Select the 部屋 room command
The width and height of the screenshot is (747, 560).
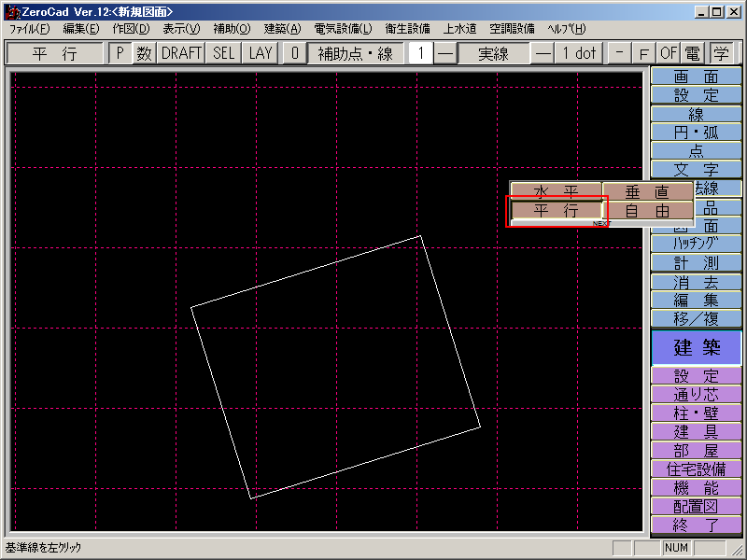[696, 450]
